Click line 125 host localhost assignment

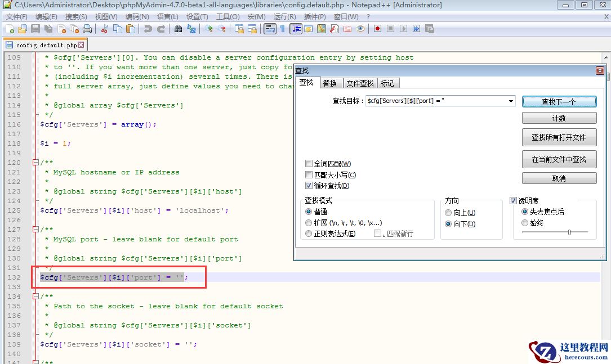click(x=134, y=210)
